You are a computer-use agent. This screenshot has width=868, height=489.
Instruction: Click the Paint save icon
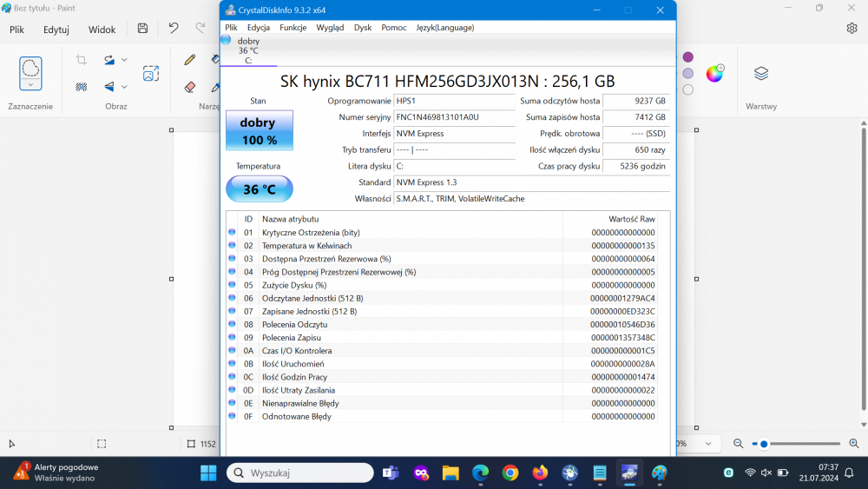[142, 29]
